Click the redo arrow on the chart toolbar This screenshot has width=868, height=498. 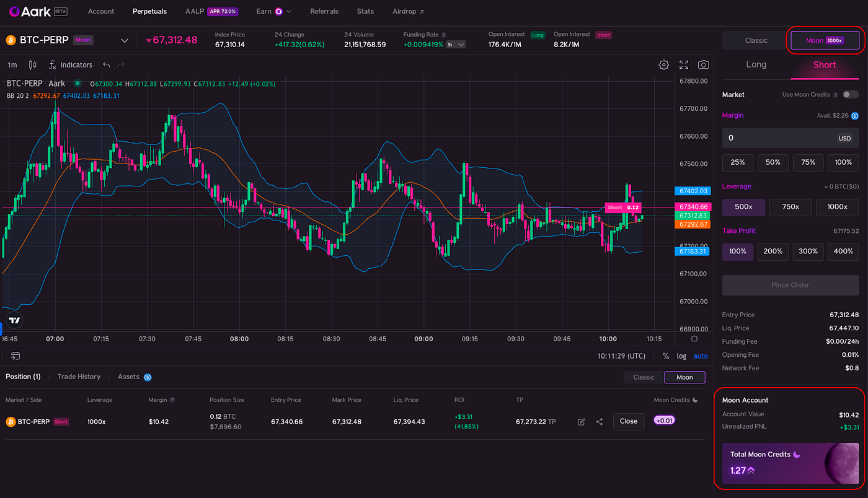[120, 64]
